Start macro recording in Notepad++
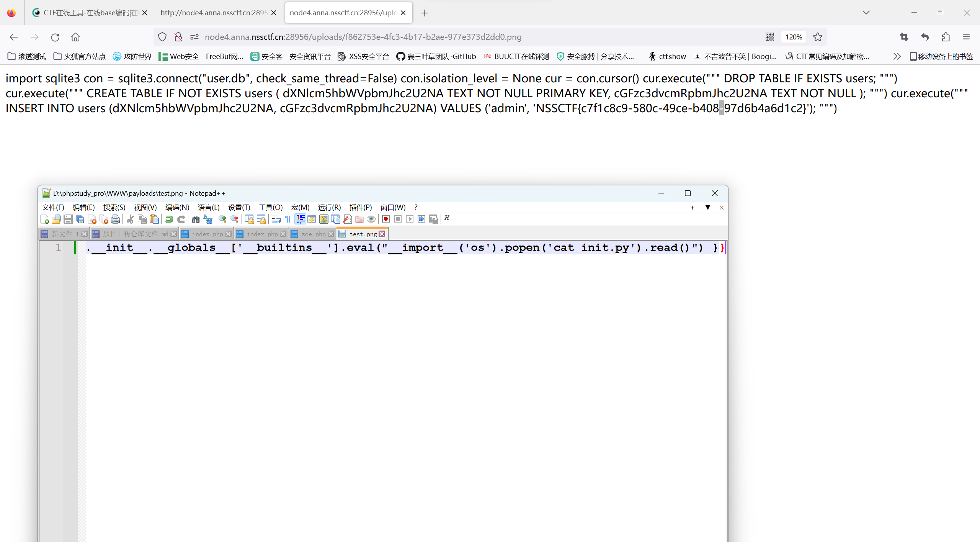The width and height of the screenshot is (980, 542). (x=386, y=219)
